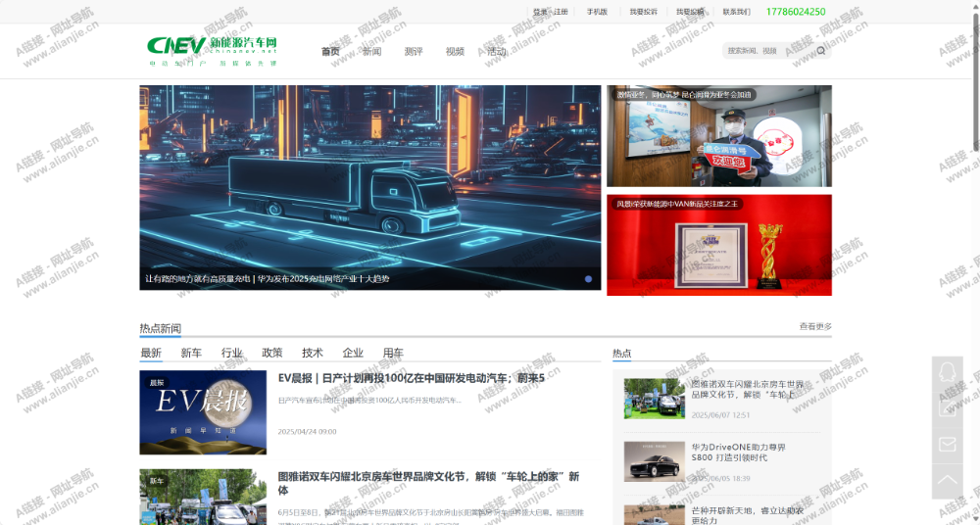Switch to the 新车 news tab
Screen dimensions: 980x525
coord(191,353)
